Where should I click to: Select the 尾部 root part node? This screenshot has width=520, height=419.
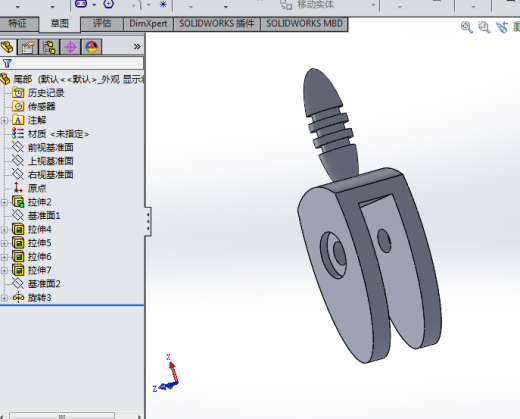coord(72,79)
